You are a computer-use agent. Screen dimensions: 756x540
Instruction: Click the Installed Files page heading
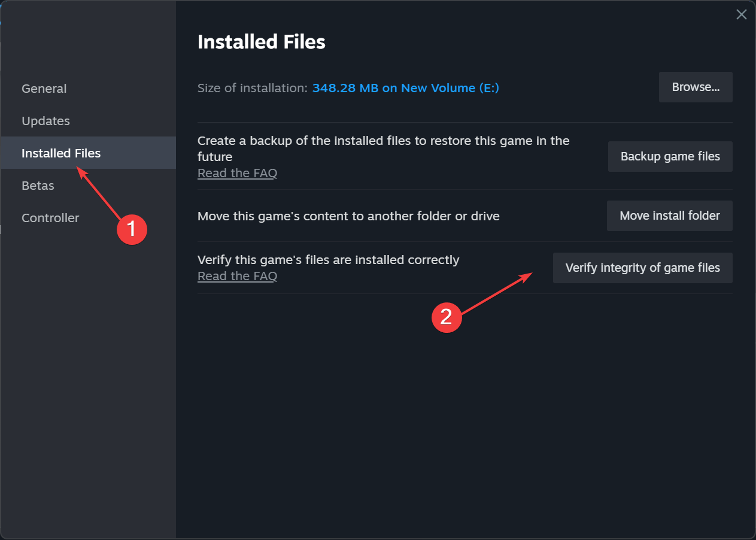tap(262, 42)
